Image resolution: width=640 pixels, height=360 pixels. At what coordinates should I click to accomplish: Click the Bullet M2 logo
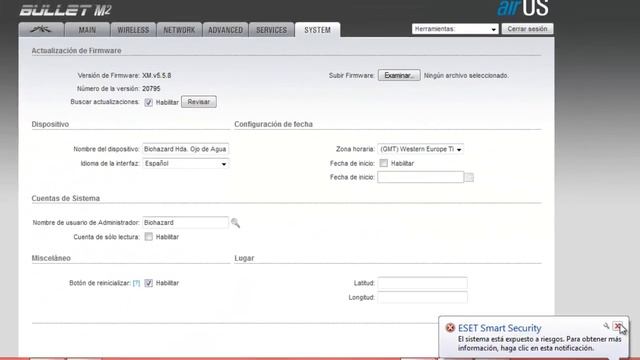click(65, 10)
